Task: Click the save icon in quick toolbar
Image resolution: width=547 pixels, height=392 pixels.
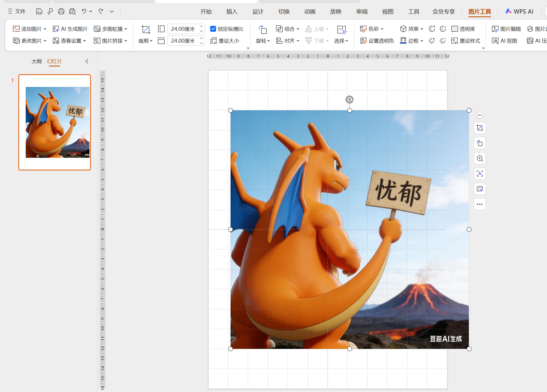Action: tap(39, 11)
